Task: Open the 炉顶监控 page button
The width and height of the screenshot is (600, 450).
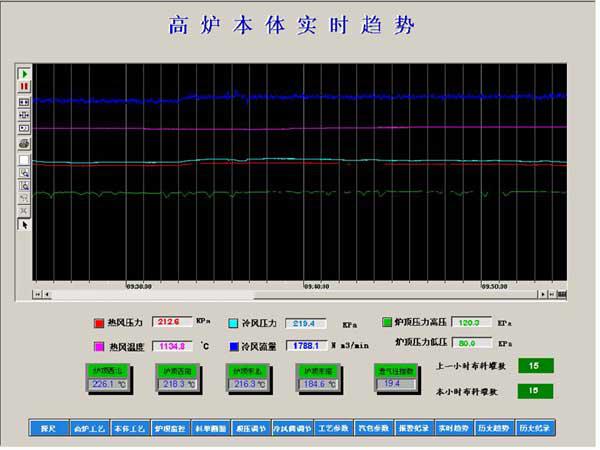Action: pos(171,428)
